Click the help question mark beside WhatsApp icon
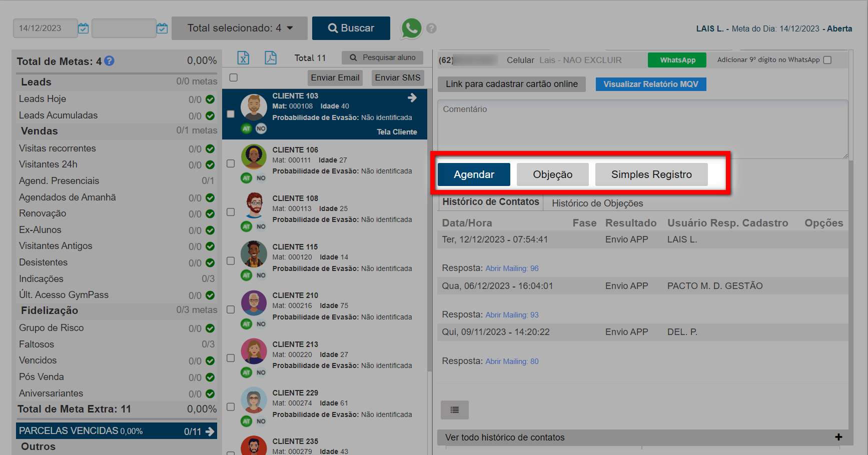The height and width of the screenshot is (455, 868). [x=431, y=28]
